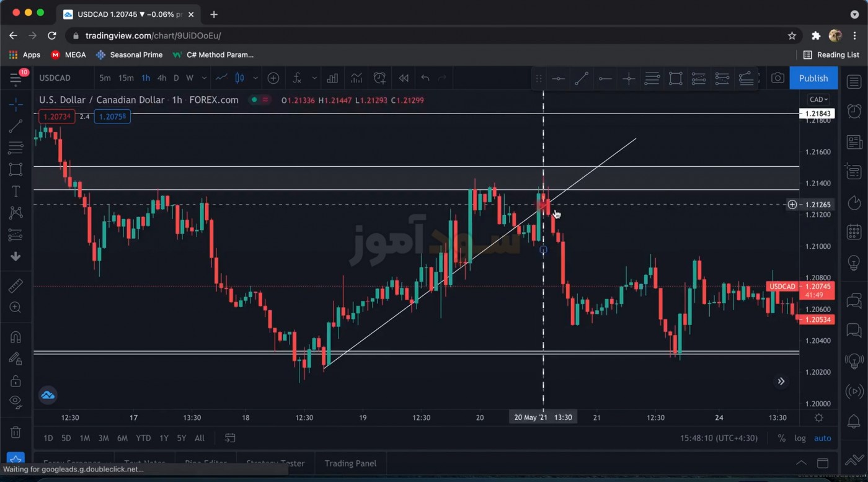Select the candlestick chart style
Viewport: 868px width, 482px height.
[239, 78]
